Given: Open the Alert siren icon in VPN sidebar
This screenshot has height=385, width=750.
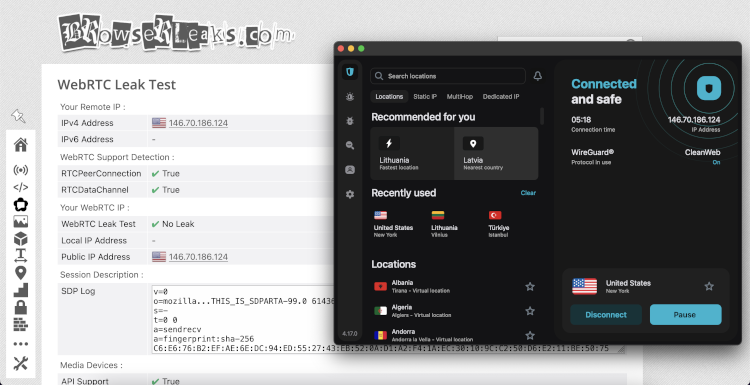Looking at the screenshot, I should point(350,97).
